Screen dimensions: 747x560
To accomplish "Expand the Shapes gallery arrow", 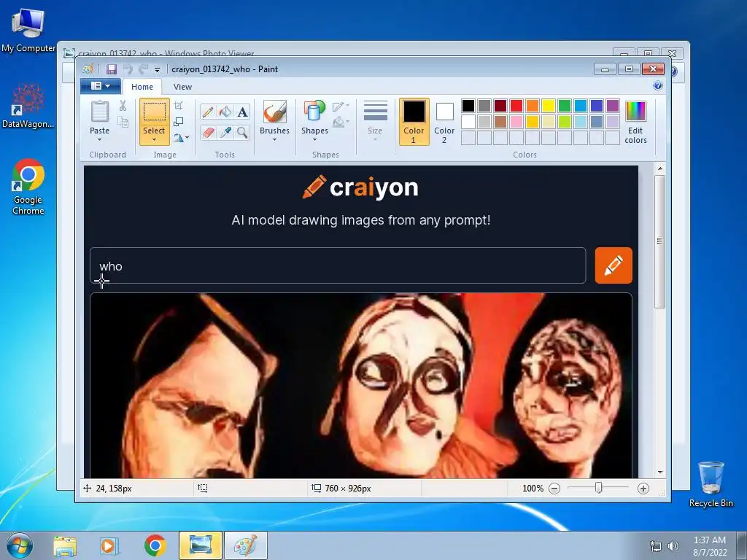I will [x=314, y=139].
